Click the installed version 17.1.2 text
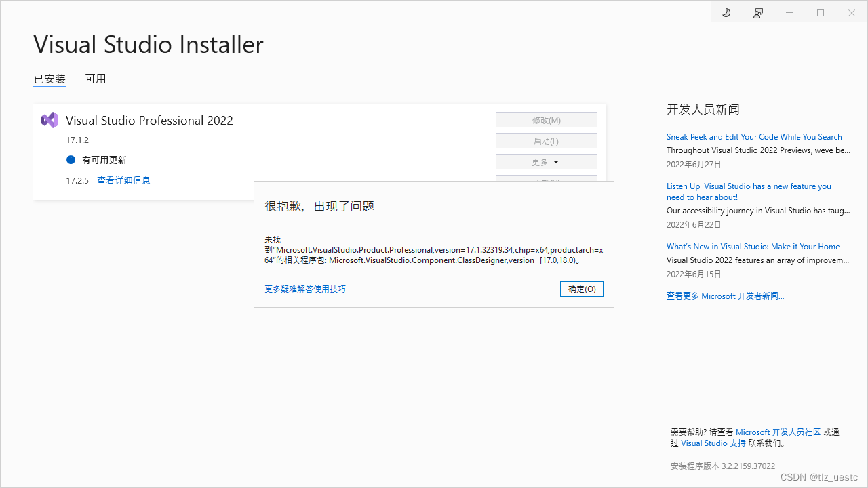The height and width of the screenshot is (488, 868). coord(77,140)
